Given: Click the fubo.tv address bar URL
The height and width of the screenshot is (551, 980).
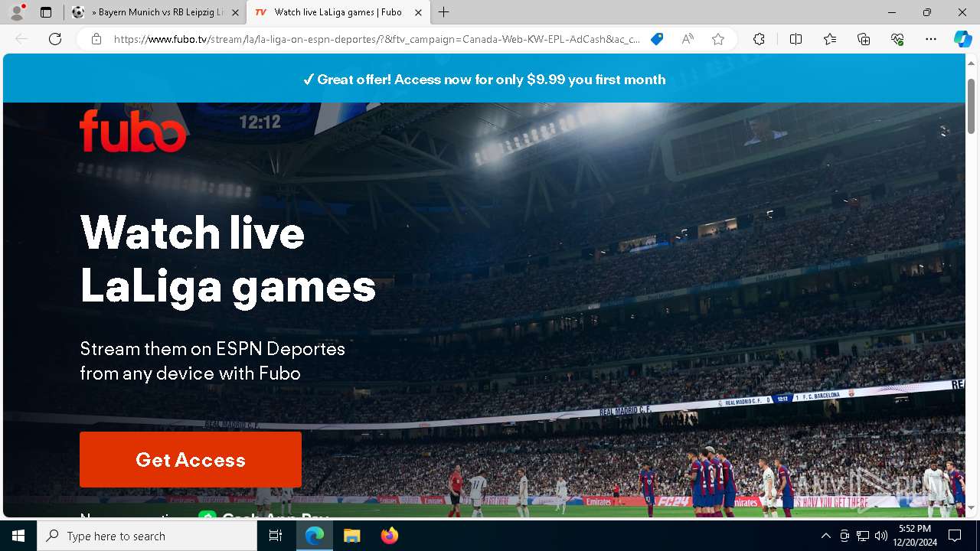Looking at the screenshot, I should 377,39.
